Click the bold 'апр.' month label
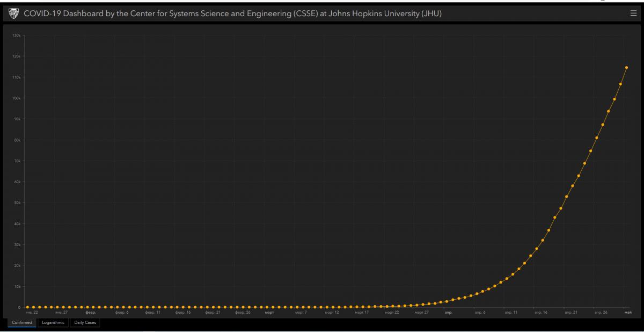 447,312
